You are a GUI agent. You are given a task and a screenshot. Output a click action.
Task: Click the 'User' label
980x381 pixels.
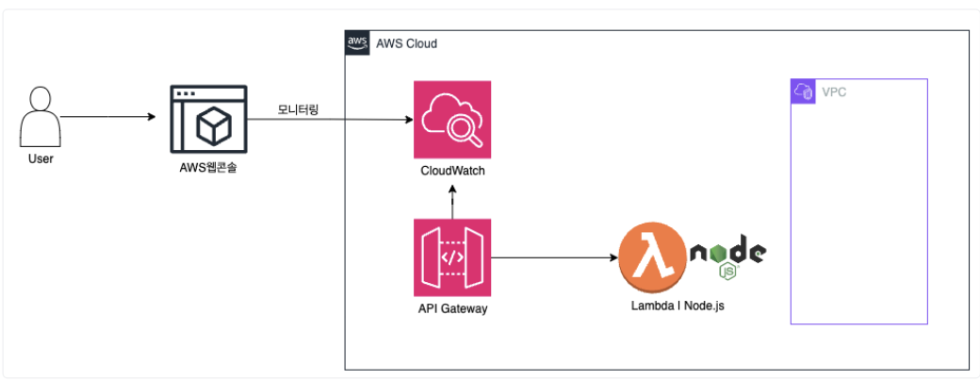[x=41, y=158]
